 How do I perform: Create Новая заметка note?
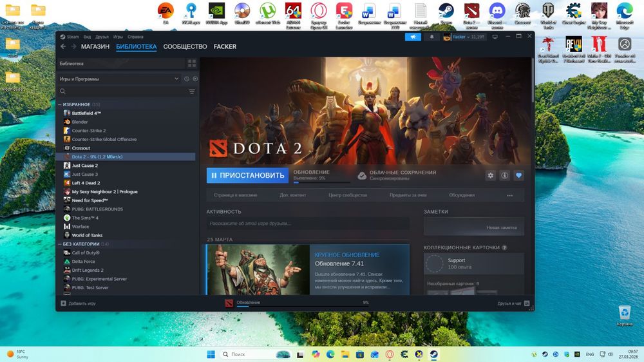point(474,227)
